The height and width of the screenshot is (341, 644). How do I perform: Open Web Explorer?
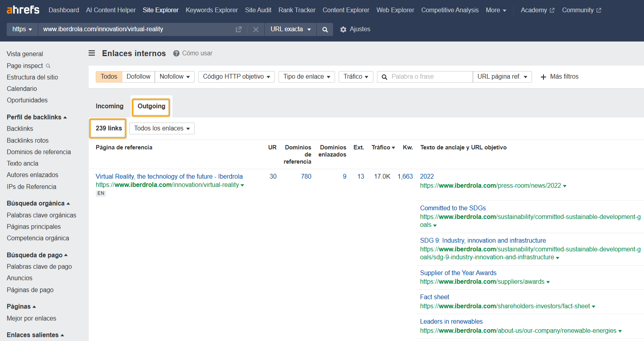pos(395,10)
